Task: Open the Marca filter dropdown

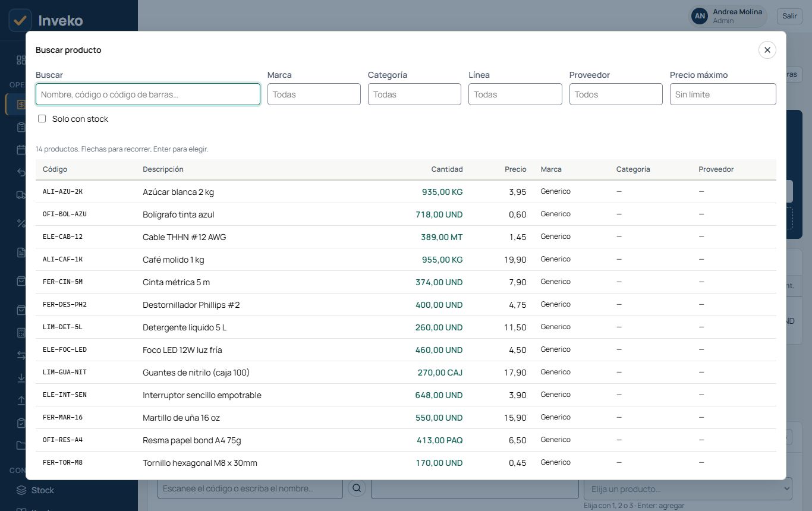Action: coord(314,94)
